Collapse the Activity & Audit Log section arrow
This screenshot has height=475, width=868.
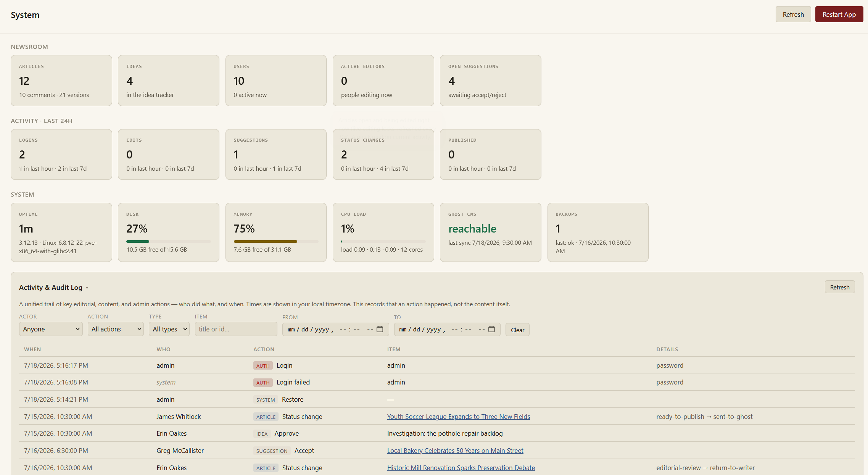(87, 288)
